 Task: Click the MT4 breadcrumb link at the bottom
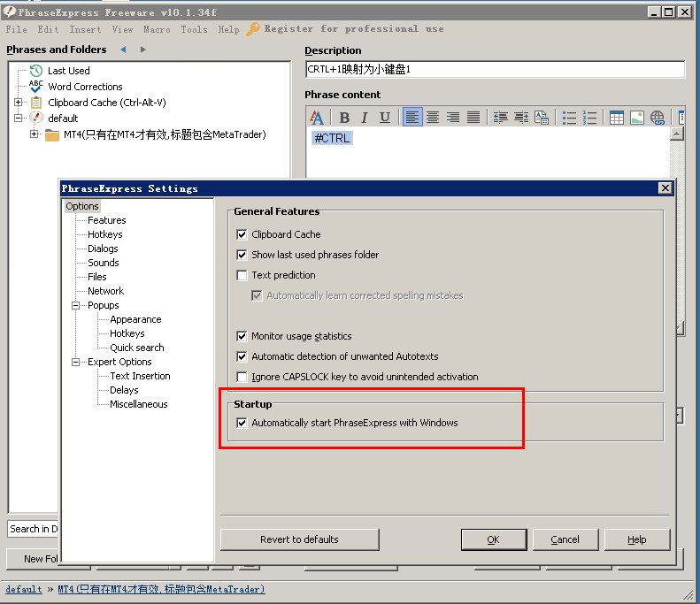click(x=161, y=589)
